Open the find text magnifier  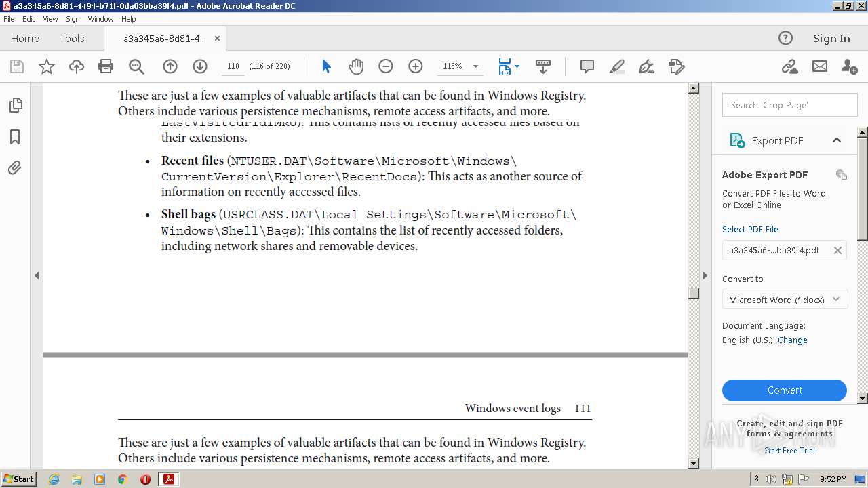(136, 66)
